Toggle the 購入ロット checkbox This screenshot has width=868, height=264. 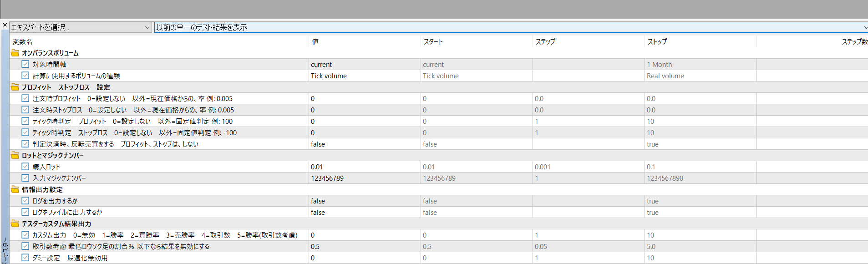(25, 167)
